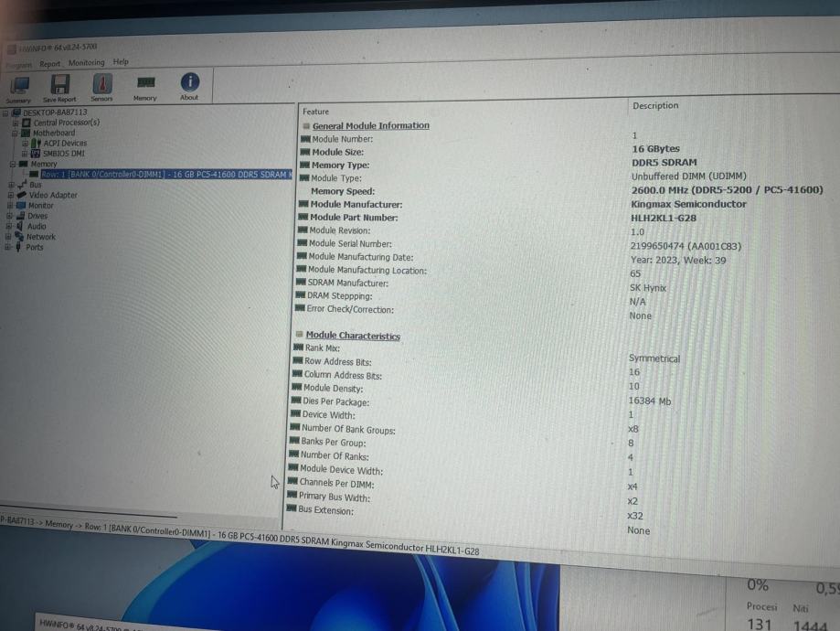
Task: Collapse the Module Characteristics section
Action: [x=300, y=334]
